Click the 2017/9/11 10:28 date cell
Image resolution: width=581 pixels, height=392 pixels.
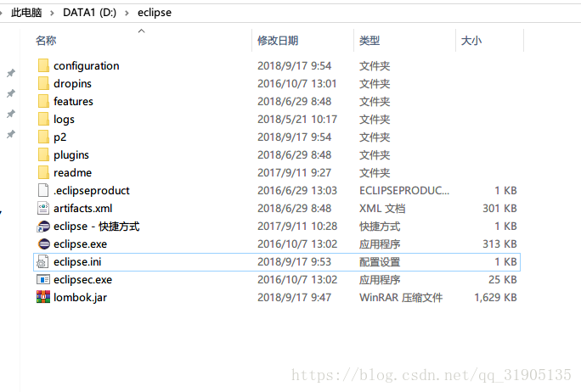click(297, 227)
